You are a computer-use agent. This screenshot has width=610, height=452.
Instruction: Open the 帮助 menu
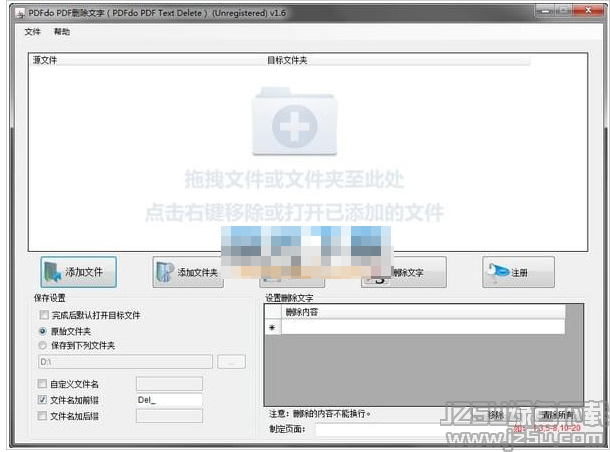tap(62, 32)
